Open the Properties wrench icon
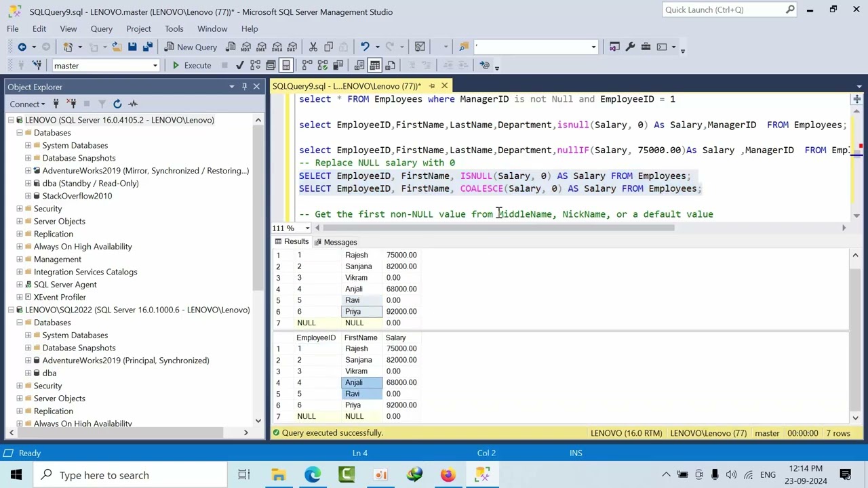Viewport: 868px width, 488px height. (x=630, y=47)
